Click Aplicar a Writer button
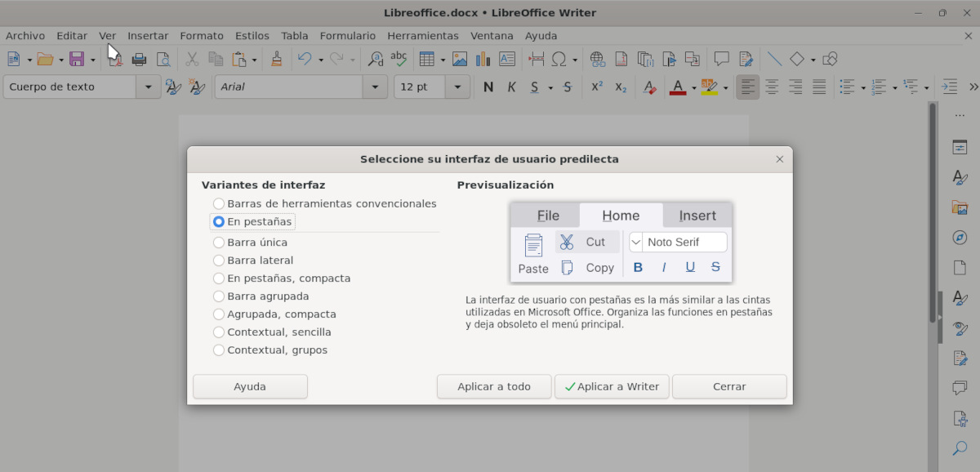The height and width of the screenshot is (472, 980). (612, 386)
